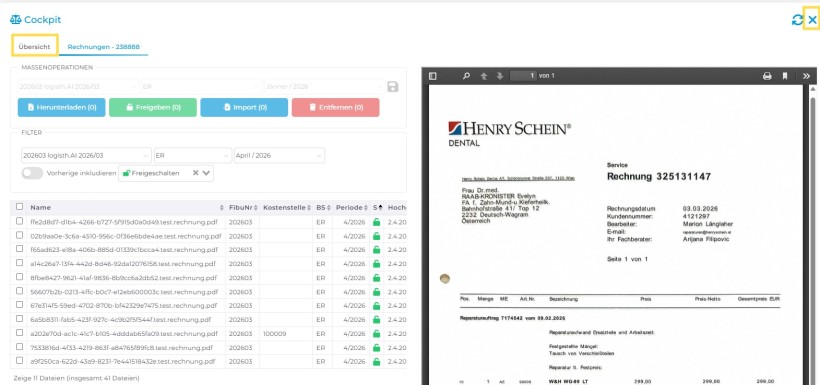
Task: Click the Import (0) button
Action: tap(244, 107)
